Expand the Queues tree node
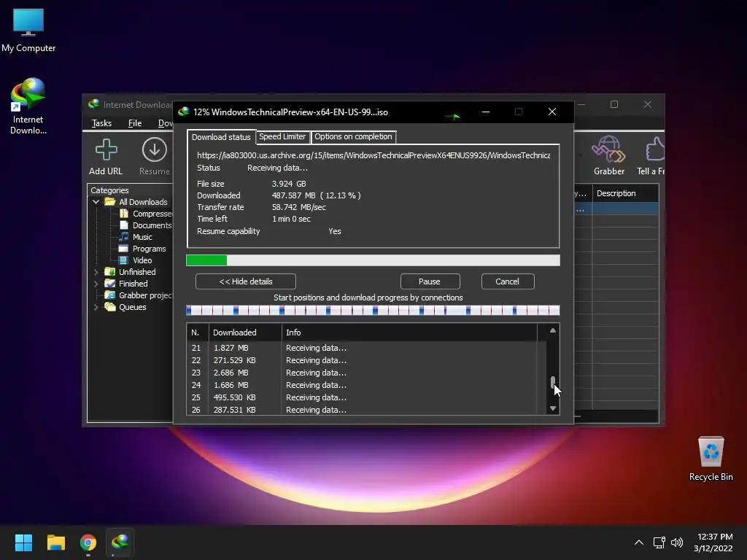Image resolution: width=747 pixels, height=560 pixels. (96, 307)
